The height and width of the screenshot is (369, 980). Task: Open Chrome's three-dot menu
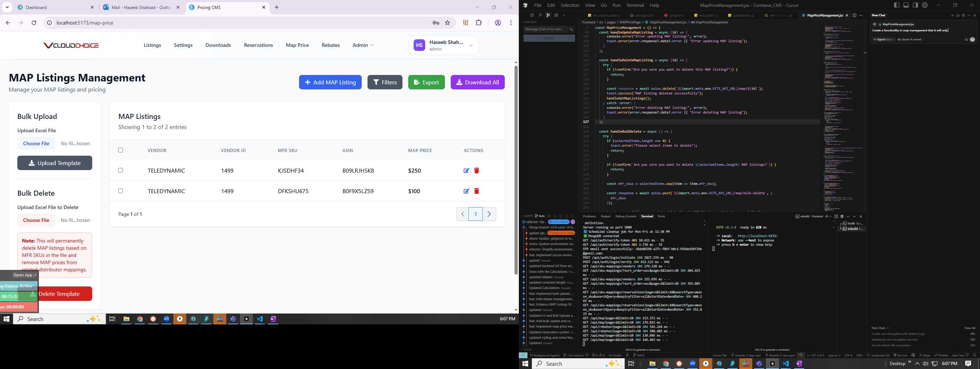pyautogui.click(x=511, y=23)
